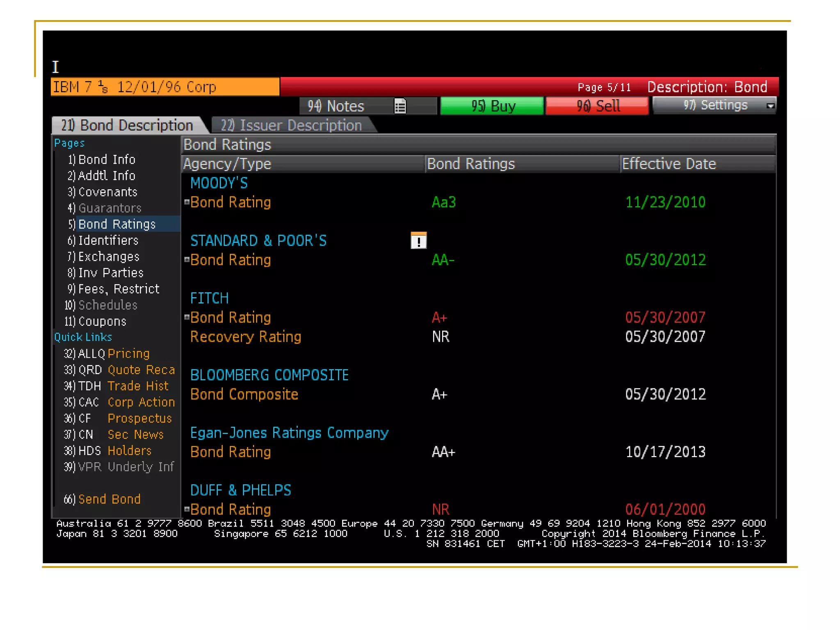Expand Moody's Bond Rating history

click(187, 202)
